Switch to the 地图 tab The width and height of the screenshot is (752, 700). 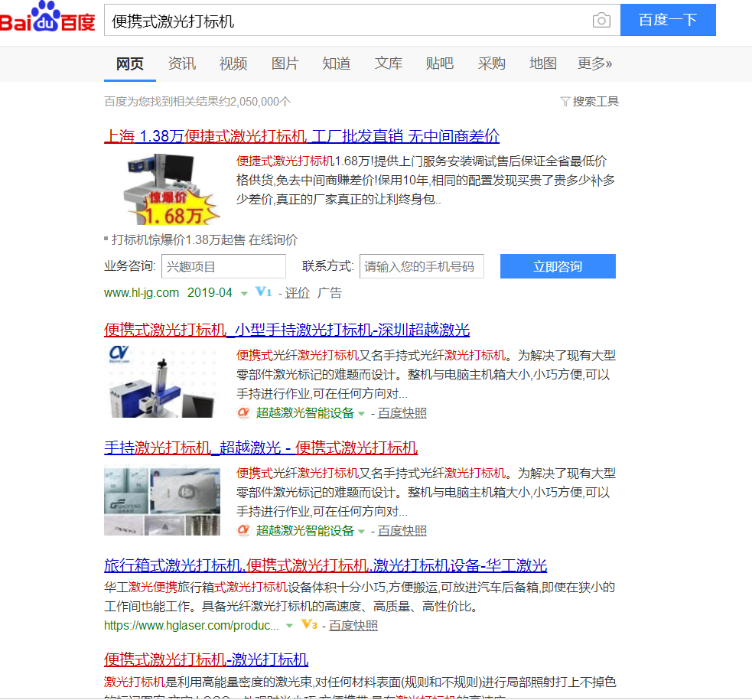coord(543,63)
